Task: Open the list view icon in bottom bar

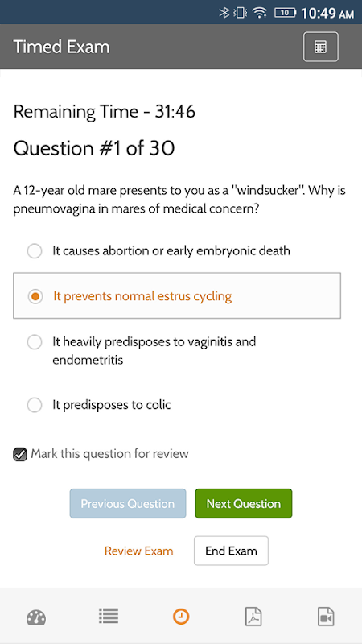Action: coord(109,616)
